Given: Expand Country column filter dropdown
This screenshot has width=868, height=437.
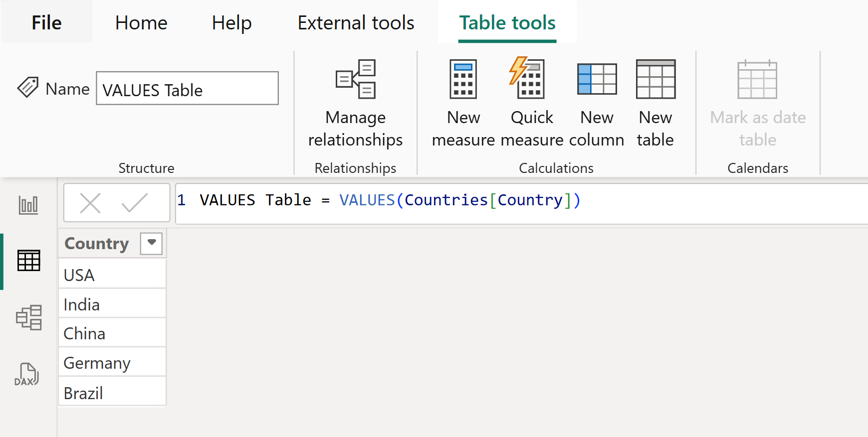Looking at the screenshot, I should pos(152,243).
